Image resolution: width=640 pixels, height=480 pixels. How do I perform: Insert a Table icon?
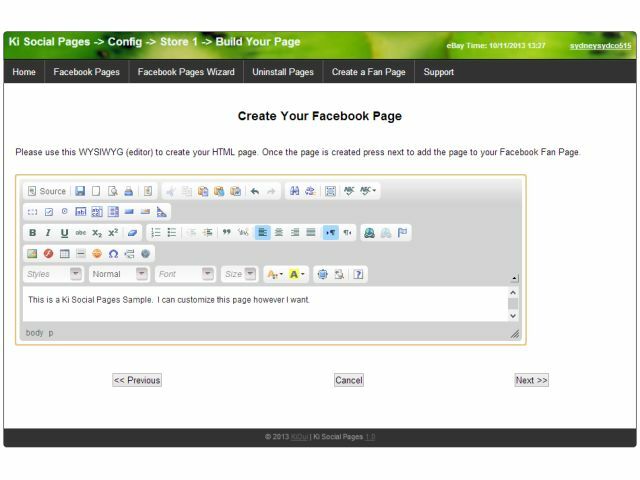(x=64, y=253)
